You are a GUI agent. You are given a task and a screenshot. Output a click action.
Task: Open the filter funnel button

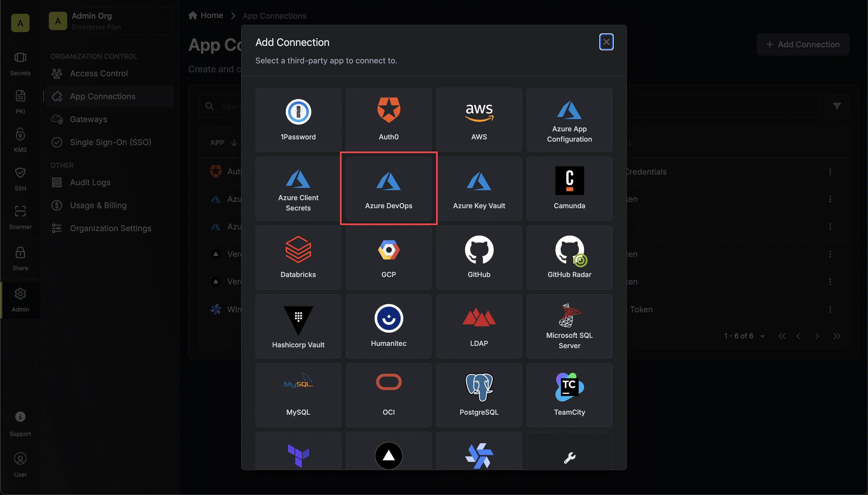coord(837,106)
